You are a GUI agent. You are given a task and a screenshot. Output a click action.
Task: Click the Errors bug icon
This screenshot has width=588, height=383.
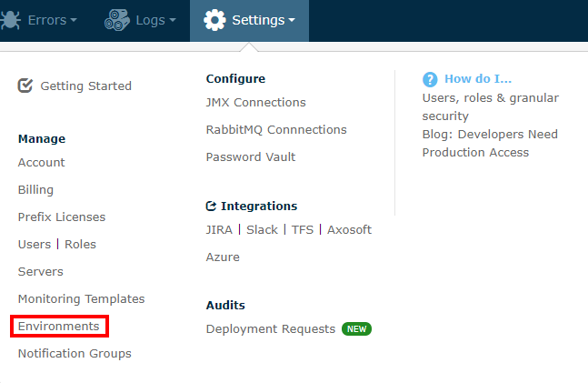pos(10,20)
